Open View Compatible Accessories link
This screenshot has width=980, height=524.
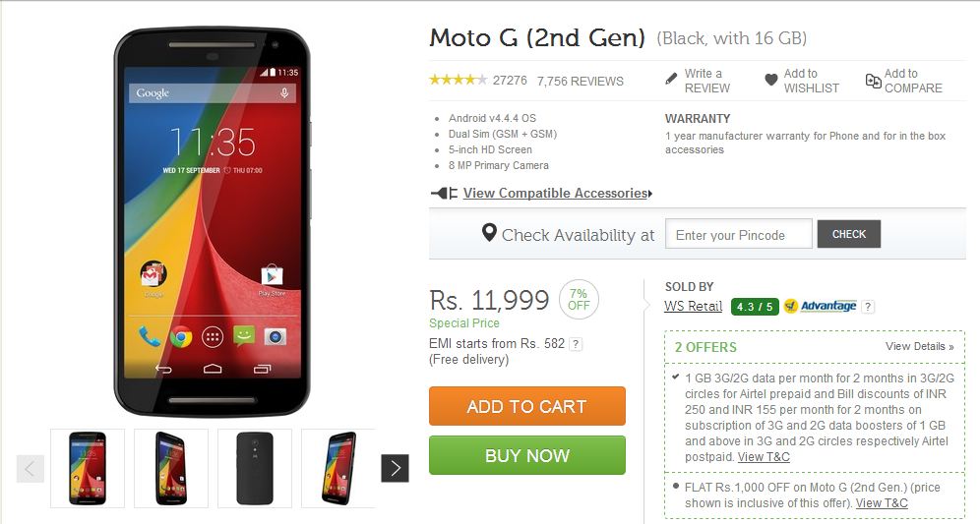click(x=555, y=193)
